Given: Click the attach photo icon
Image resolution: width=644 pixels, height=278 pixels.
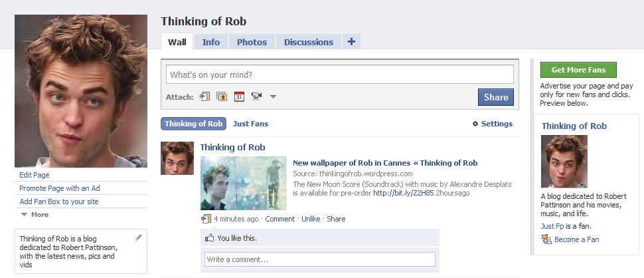Looking at the screenshot, I should [222, 97].
